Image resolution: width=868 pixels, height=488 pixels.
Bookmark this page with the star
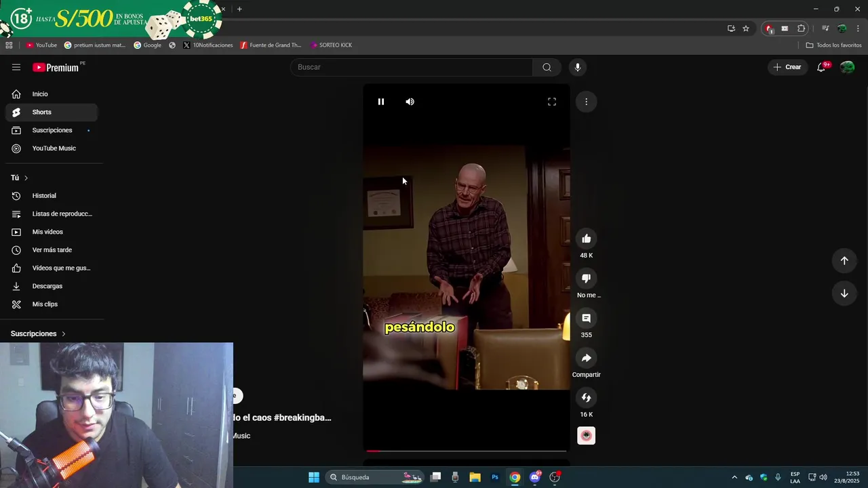click(746, 28)
